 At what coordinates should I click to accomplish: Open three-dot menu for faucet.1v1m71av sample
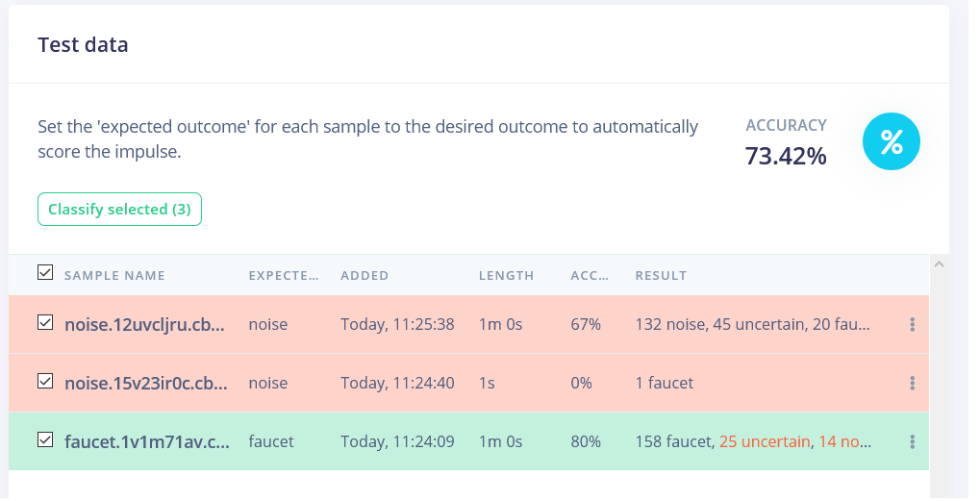912,441
